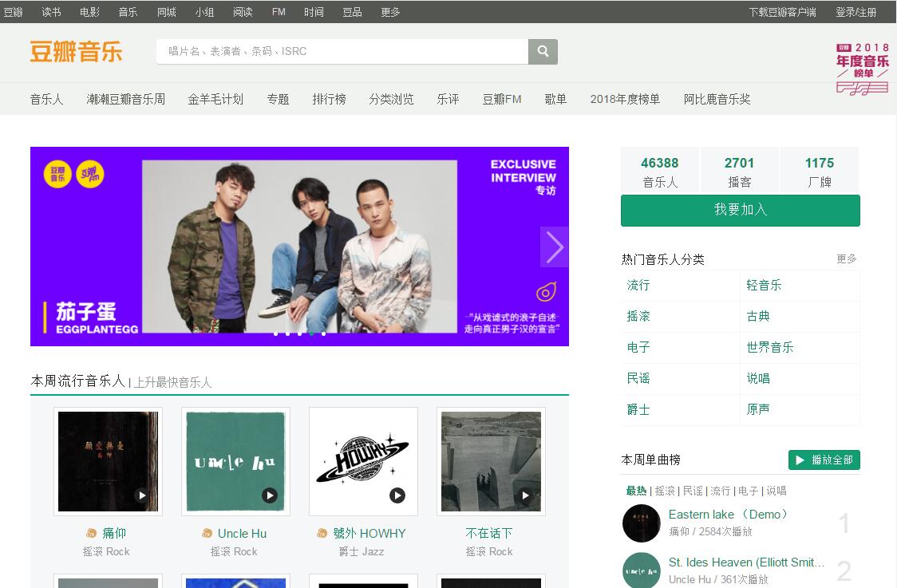
Task: Open the Eastern lake (Demo) song
Action: pos(729,514)
